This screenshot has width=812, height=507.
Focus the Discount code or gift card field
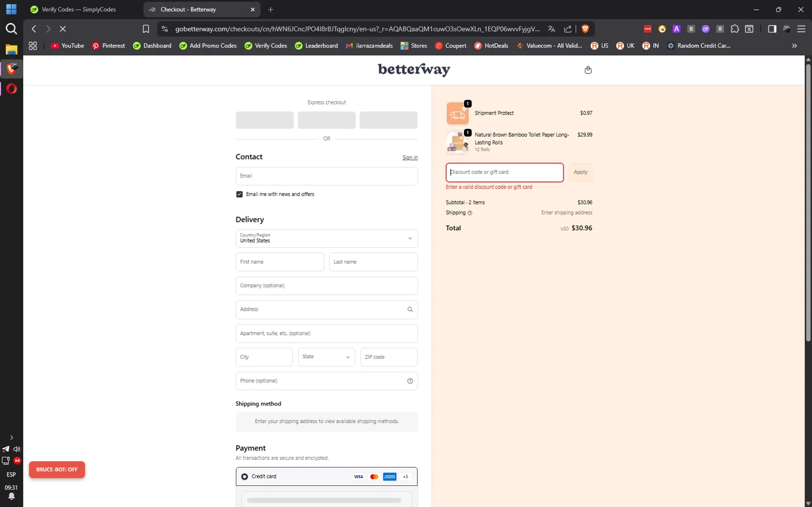click(505, 173)
